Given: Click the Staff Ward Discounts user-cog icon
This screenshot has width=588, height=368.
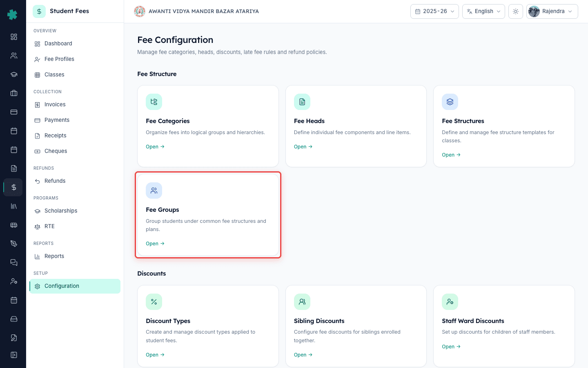Looking at the screenshot, I should tap(450, 302).
